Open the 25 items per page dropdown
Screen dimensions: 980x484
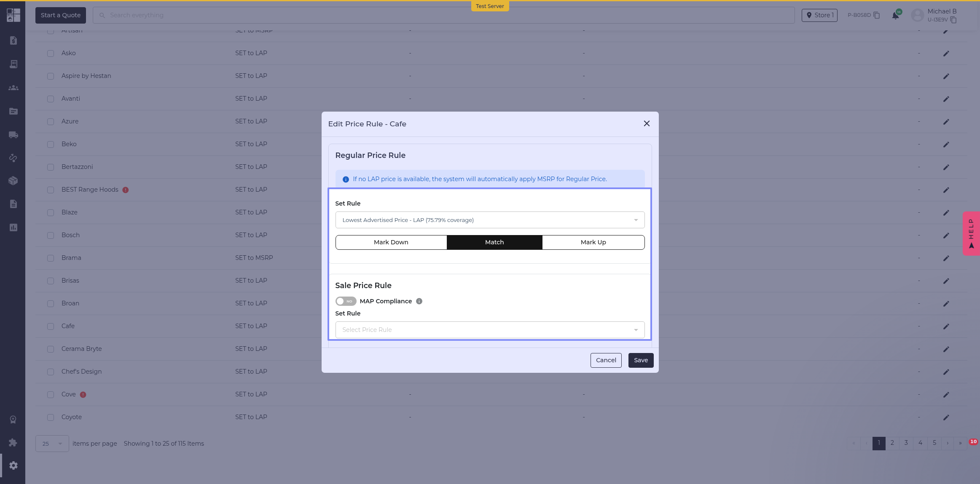point(52,444)
